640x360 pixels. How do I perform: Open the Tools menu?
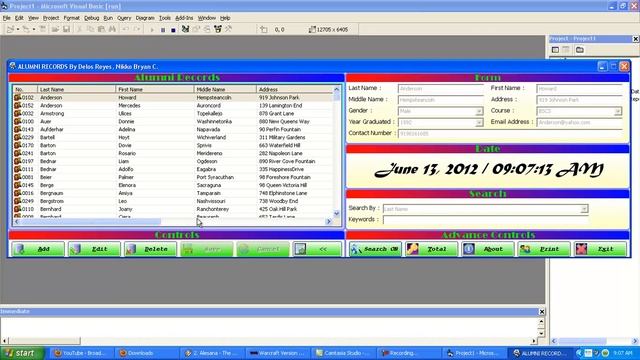pos(165,18)
